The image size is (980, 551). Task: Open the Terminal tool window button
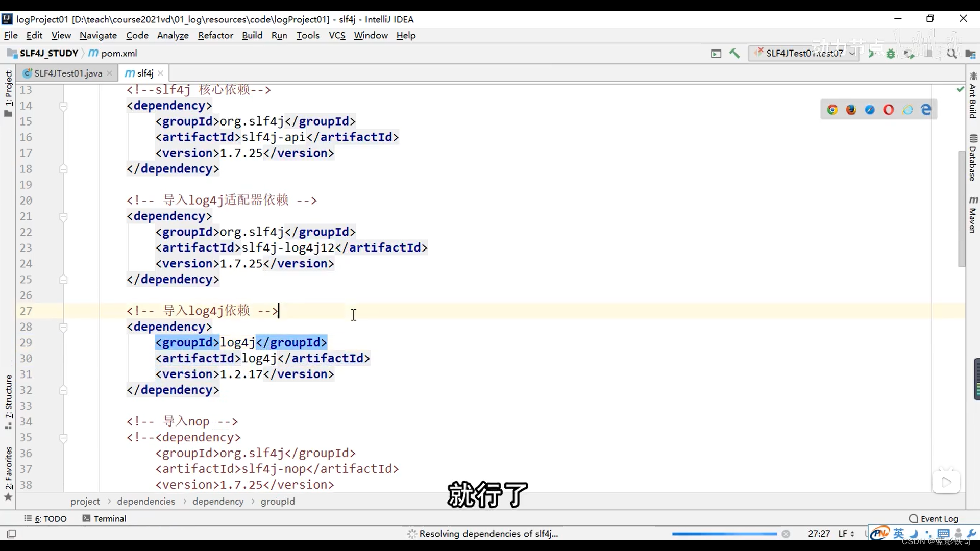point(104,519)
